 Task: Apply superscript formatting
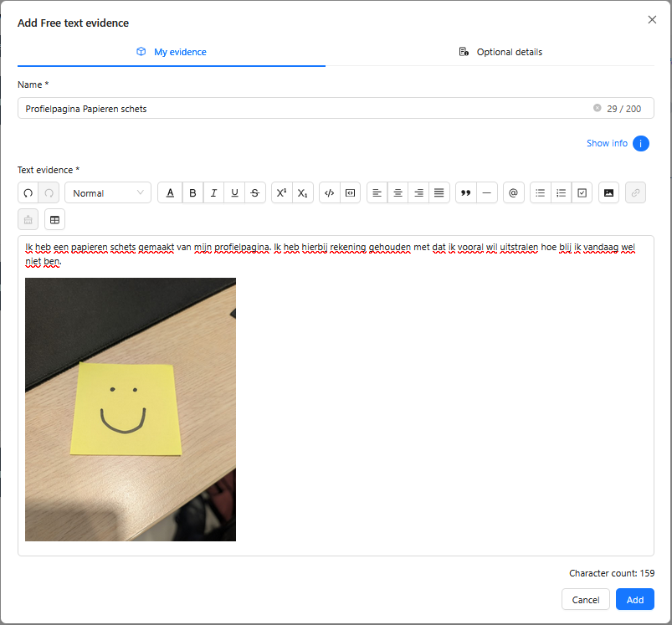pos(281,192)
